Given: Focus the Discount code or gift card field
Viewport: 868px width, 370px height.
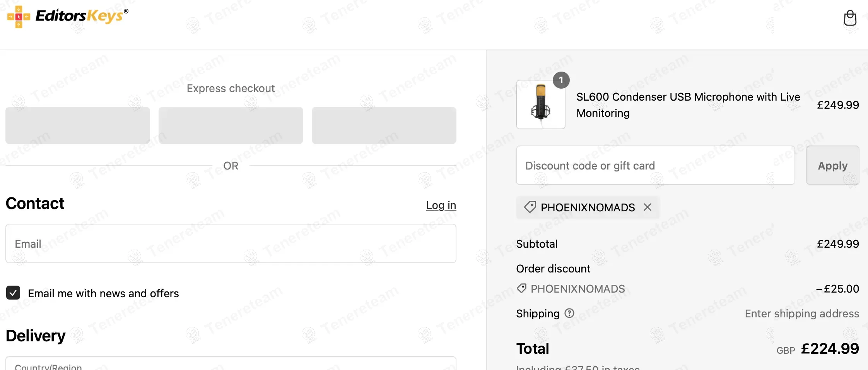Looking at the screenshot, I should 655,166.
